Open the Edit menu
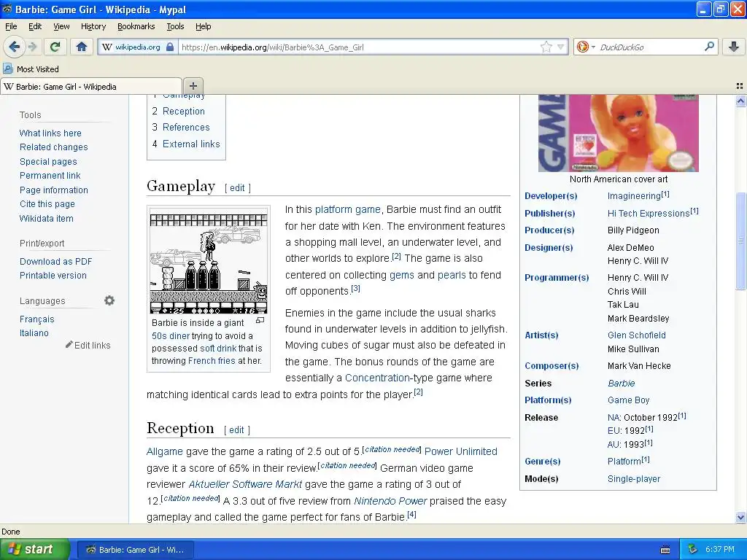747x560 pixels. (35, 26)
